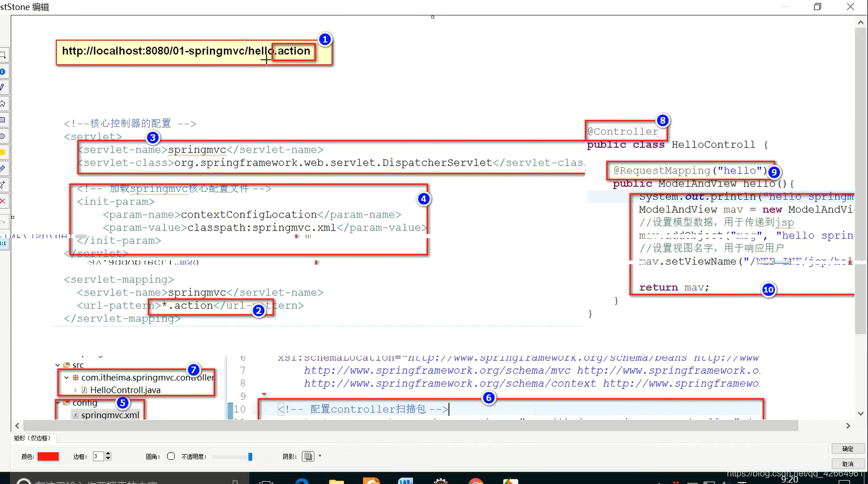Click the border width input field
The height and width of the screenshot is (484, 868).
pos(98,457)
